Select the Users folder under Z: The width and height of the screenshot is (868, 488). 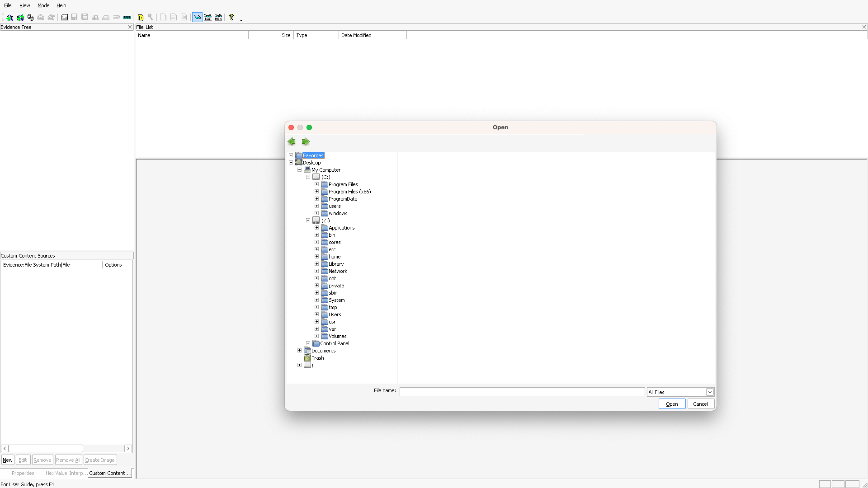(x=335, y=314)
